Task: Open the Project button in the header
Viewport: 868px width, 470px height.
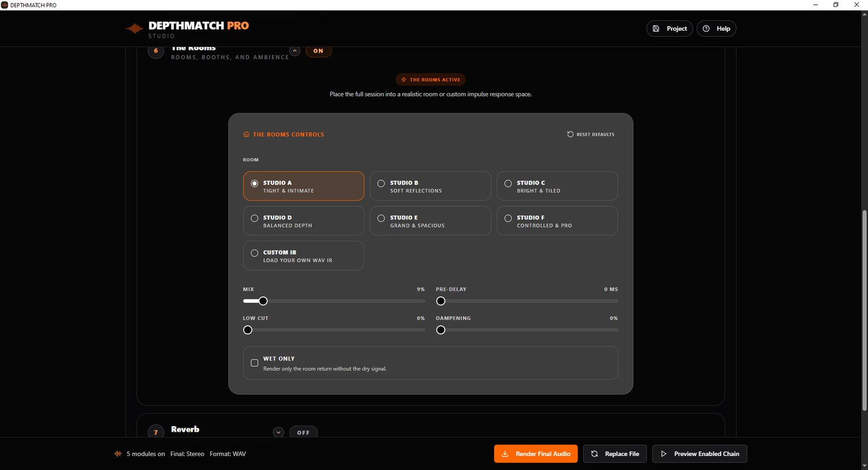Action: [670, 28]
